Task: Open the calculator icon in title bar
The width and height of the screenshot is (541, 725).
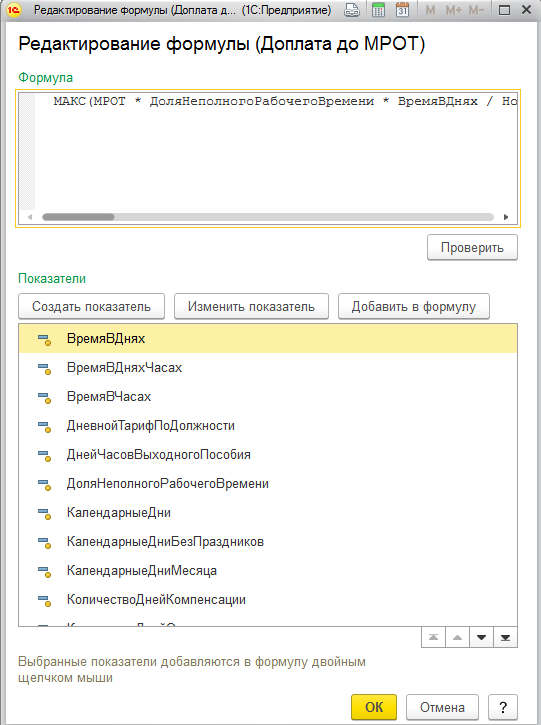Action: point(378,10)
